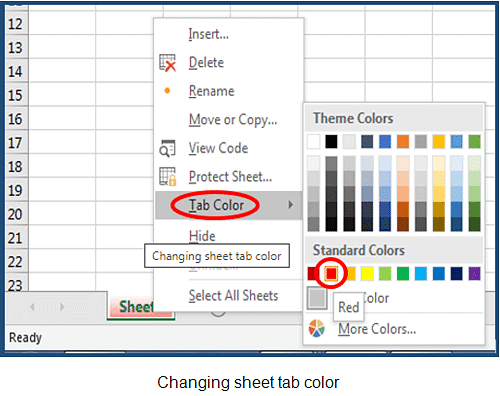
Task: Click the Sheet1 tab
Action: (141, 306)
